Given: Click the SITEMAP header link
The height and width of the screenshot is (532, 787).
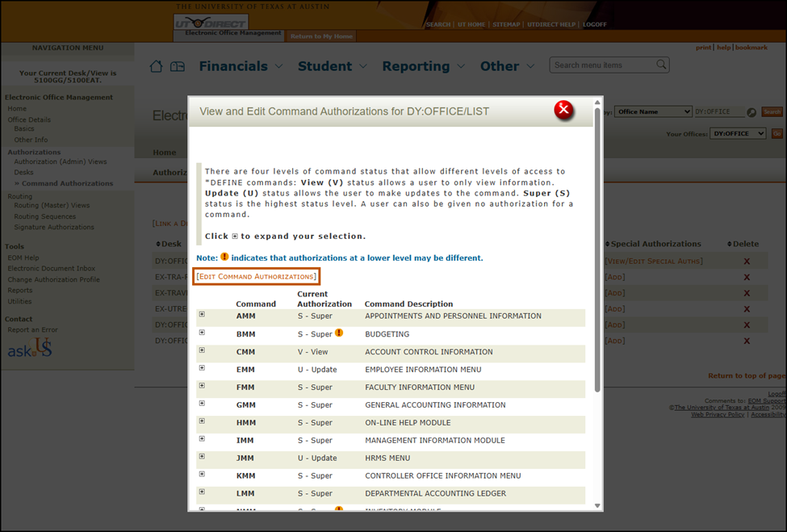Looking at the screenshot, I should (506, 24).
